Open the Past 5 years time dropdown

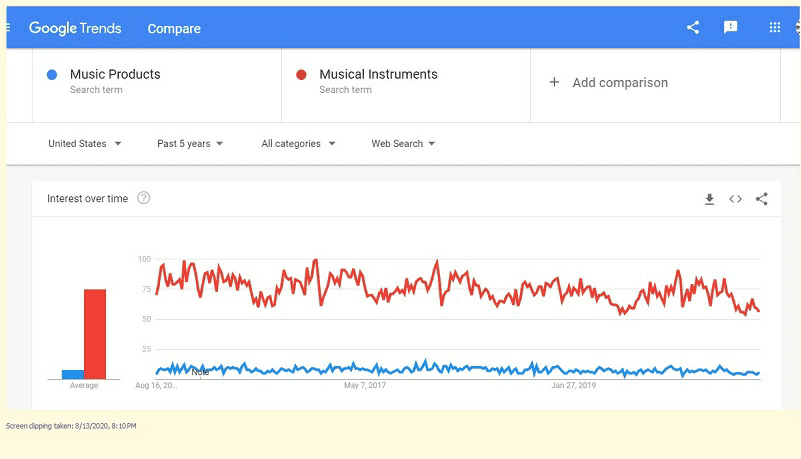(190, 143)
